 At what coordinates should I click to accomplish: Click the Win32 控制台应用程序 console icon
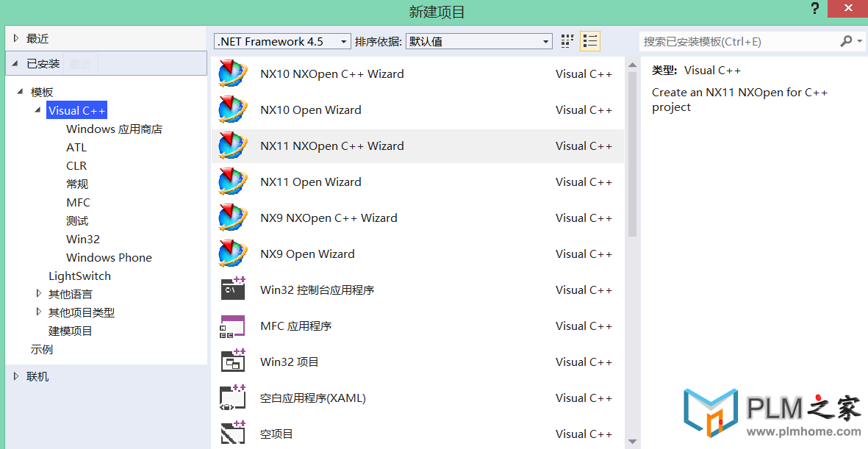[232, 289]
